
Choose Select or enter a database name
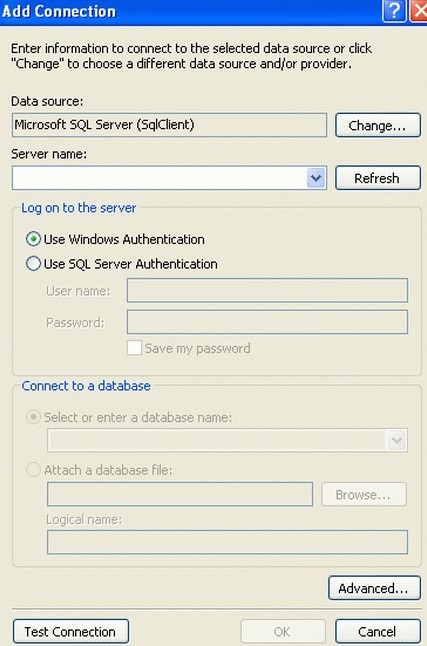tap(33, 417)
